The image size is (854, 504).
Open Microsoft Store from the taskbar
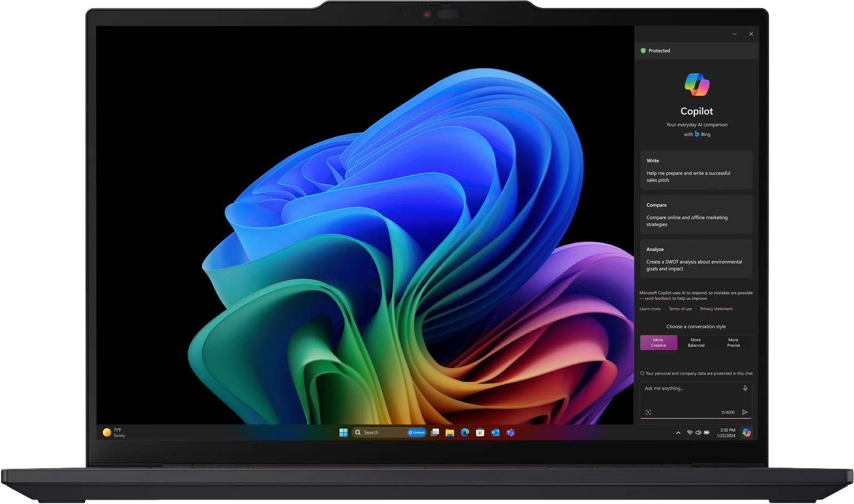[480, 432]
